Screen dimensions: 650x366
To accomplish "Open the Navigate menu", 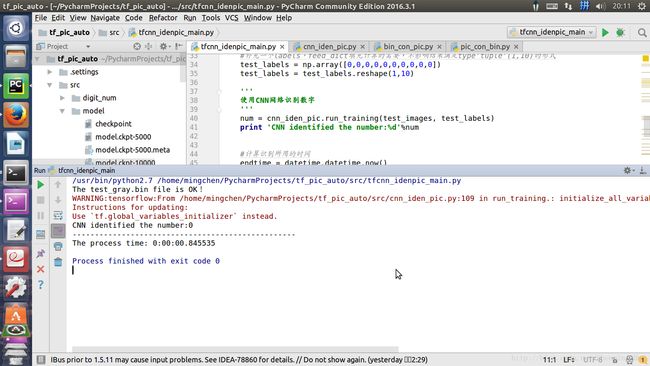I will [105, 18].
